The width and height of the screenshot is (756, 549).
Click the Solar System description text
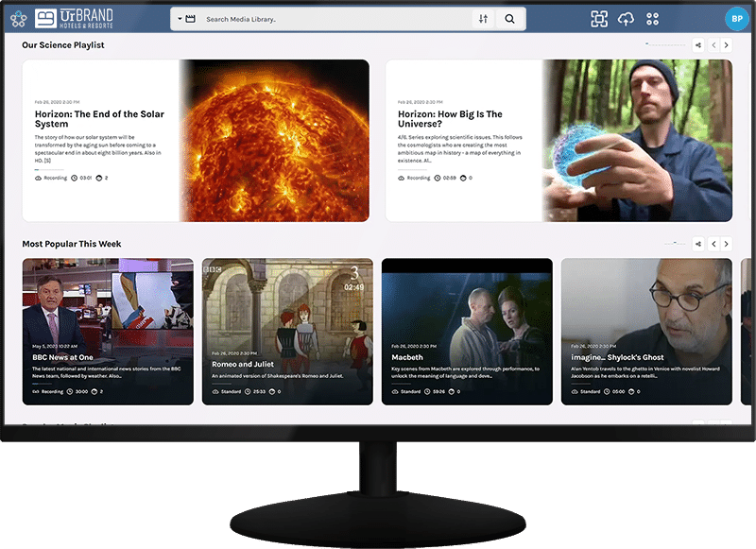pyautogui.click(x=98, y=149)
